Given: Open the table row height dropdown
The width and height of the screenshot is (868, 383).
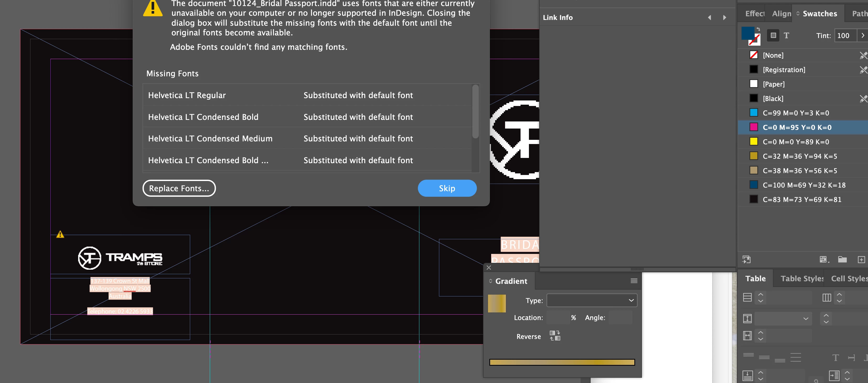Looking at the screenshot, I should coord(806,319).
